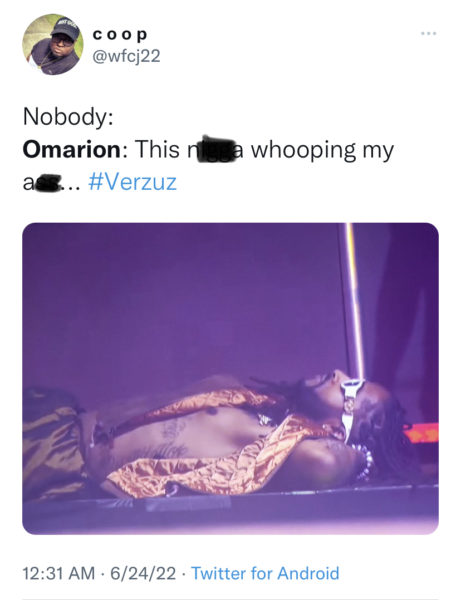Click the display name coop

coord(120,35)
